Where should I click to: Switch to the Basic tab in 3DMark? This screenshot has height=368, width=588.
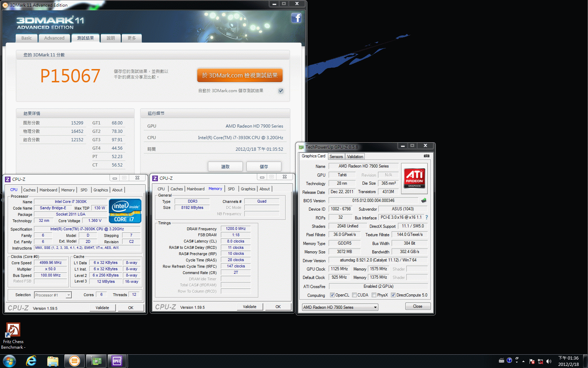click(x=27, y=38)
